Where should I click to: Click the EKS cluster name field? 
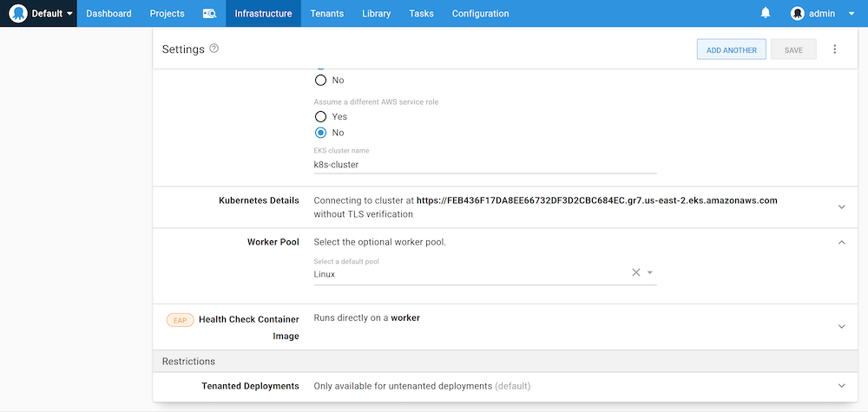coord(484,164)
